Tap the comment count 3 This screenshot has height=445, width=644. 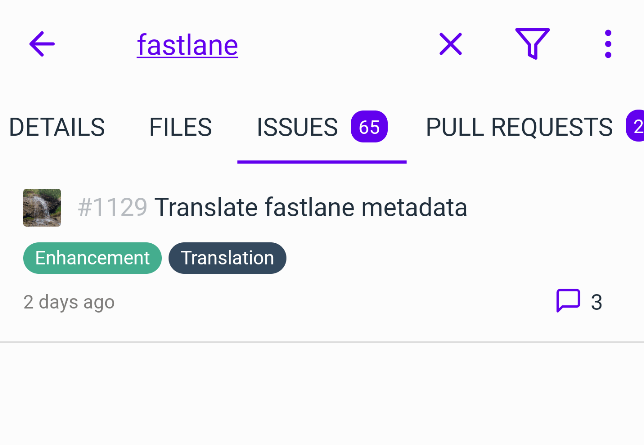pyautogui.click(x=596, y=302)
